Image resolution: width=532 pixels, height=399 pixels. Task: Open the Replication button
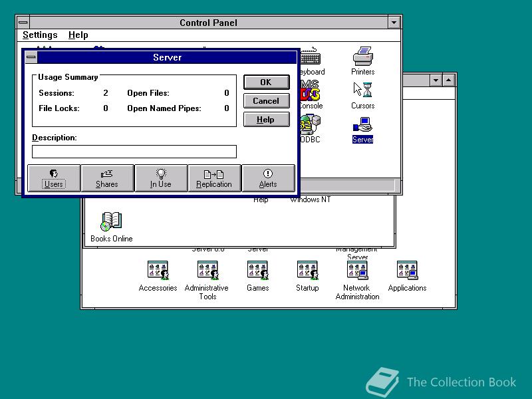214,178
